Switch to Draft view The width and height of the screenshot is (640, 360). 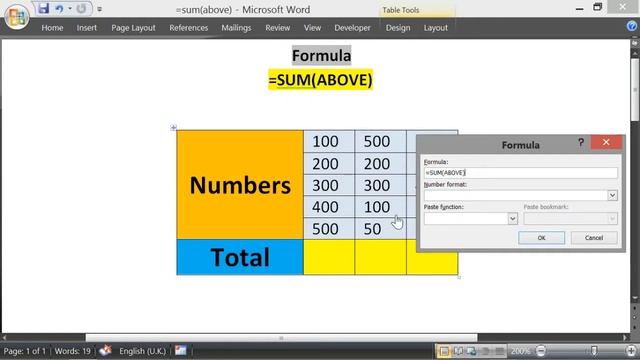pyautogui.click(x=499, y=351)
